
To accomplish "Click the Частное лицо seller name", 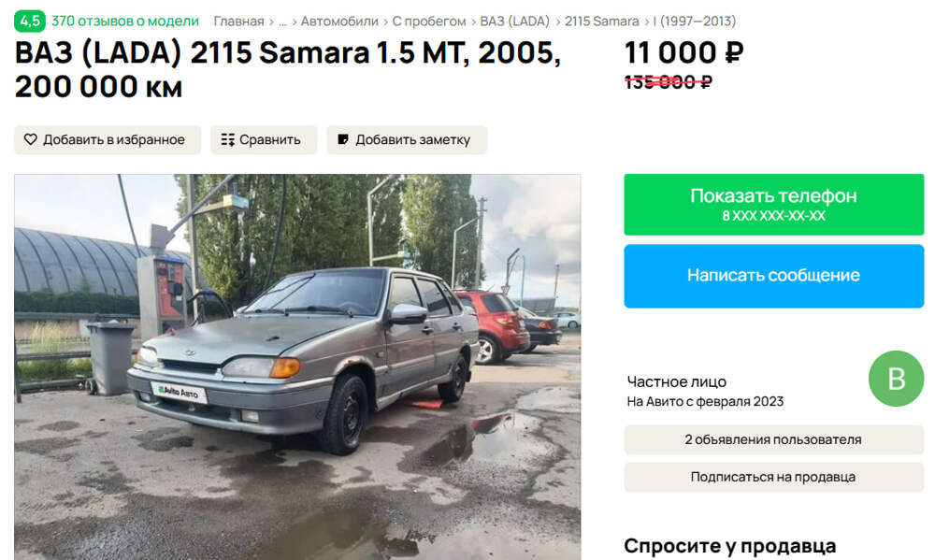I will [677, 381].
